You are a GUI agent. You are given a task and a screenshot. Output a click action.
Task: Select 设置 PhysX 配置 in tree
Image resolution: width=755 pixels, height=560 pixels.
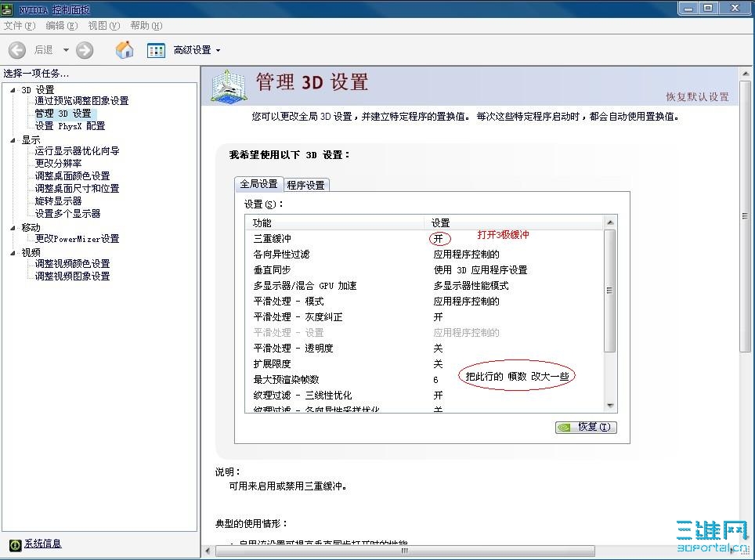click(x=70, y=125)
